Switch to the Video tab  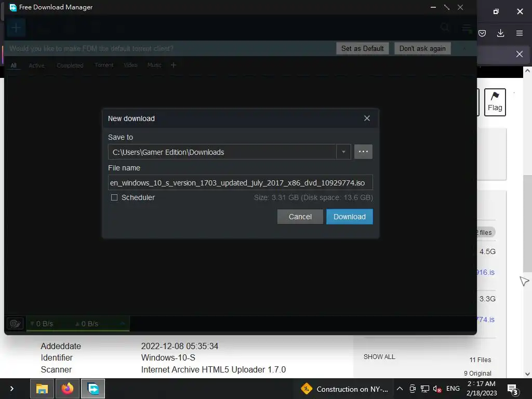pos(130,65)
